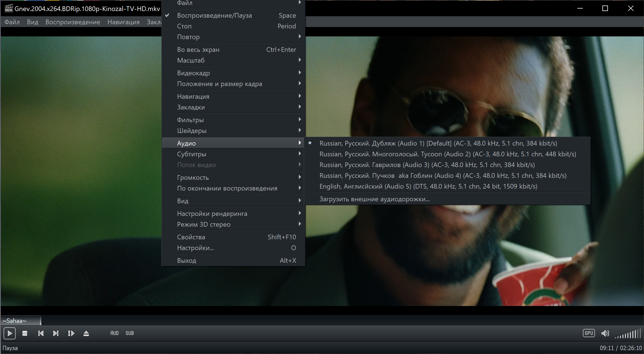Adjust the volume level slider
644x354 pixels.
coord(628,334)
